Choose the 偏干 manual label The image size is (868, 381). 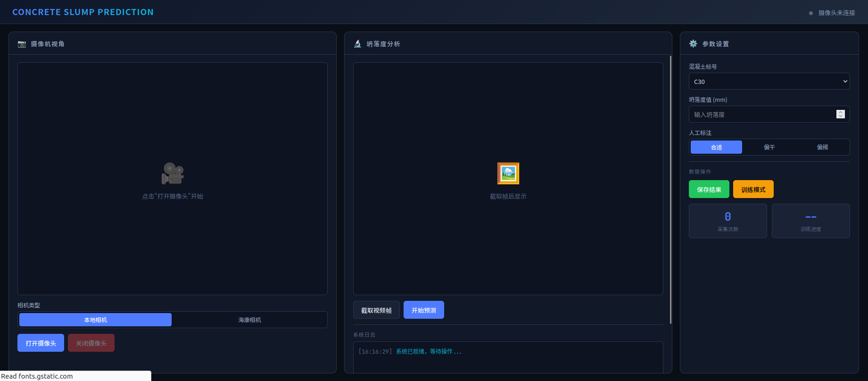tap(769, 147)
